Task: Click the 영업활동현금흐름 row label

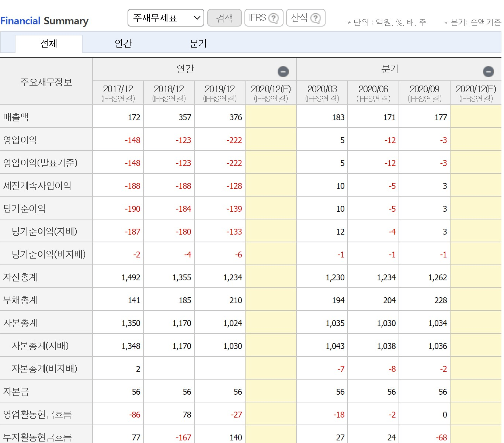Action: 37,414
